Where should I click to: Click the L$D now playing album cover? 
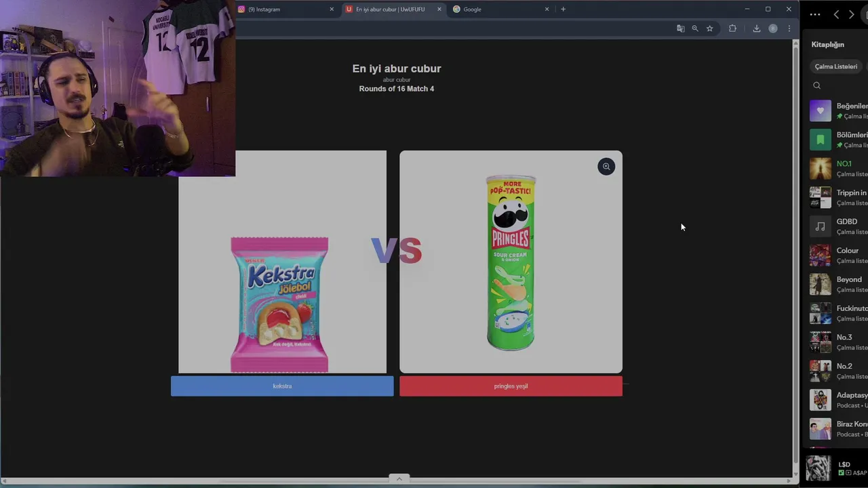[818, 468]
